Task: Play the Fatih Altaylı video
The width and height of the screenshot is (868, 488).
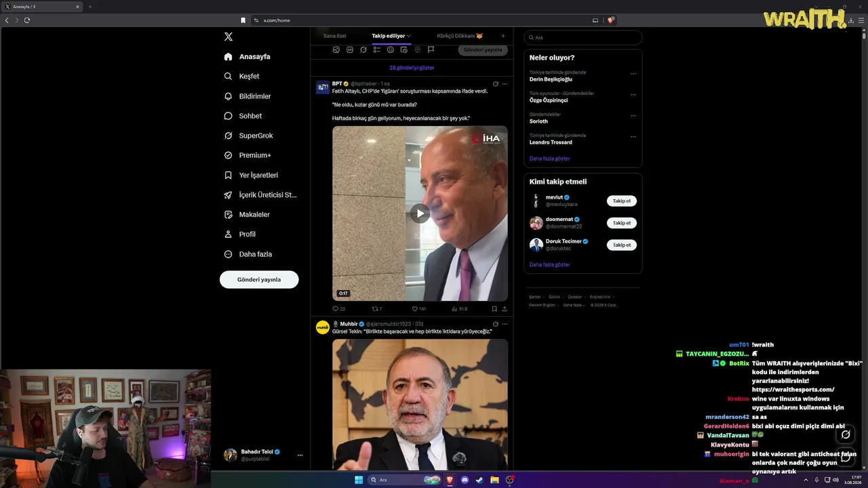Action: click(420, 213)
